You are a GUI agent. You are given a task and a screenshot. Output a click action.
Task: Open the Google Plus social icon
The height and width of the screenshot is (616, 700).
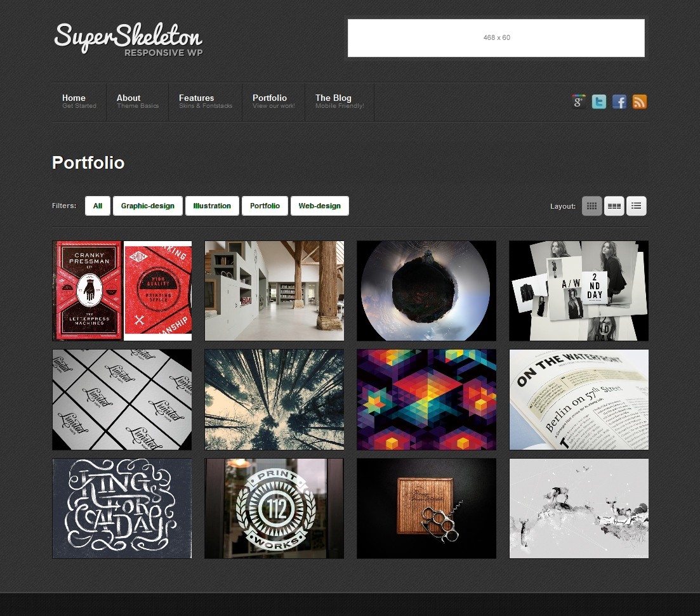coord(579,102)
